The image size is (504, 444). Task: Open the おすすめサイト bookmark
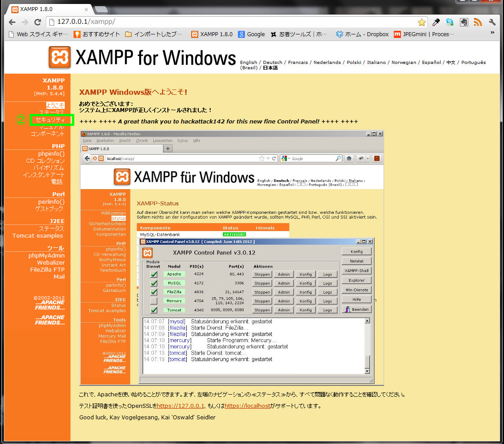(x=97, y=34)
